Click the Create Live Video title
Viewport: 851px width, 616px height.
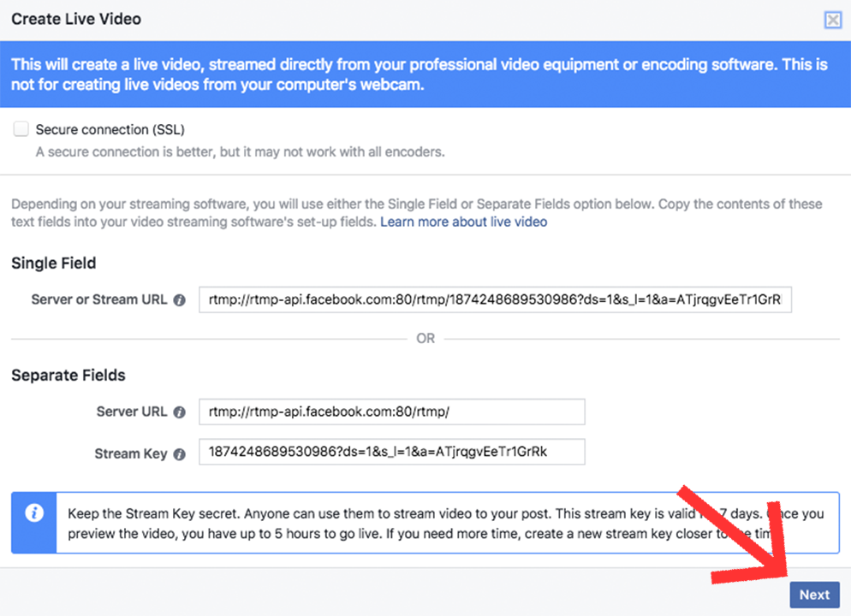pyautogui.click(x=76, y=19)
